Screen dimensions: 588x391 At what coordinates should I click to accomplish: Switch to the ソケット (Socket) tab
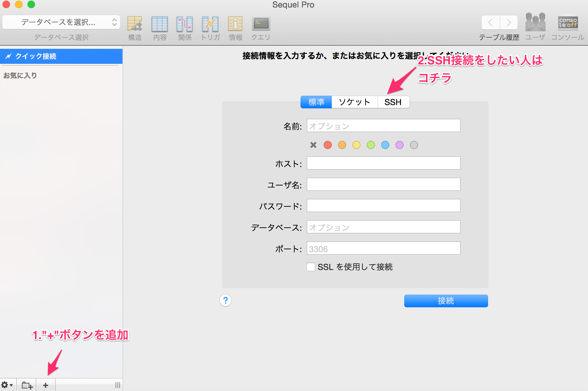click(354, 102)
